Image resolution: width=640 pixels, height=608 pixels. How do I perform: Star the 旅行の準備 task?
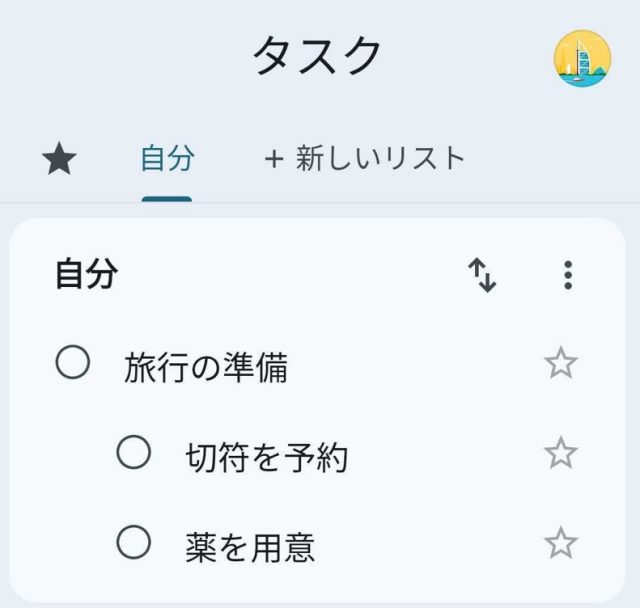[x=561, y=363]
